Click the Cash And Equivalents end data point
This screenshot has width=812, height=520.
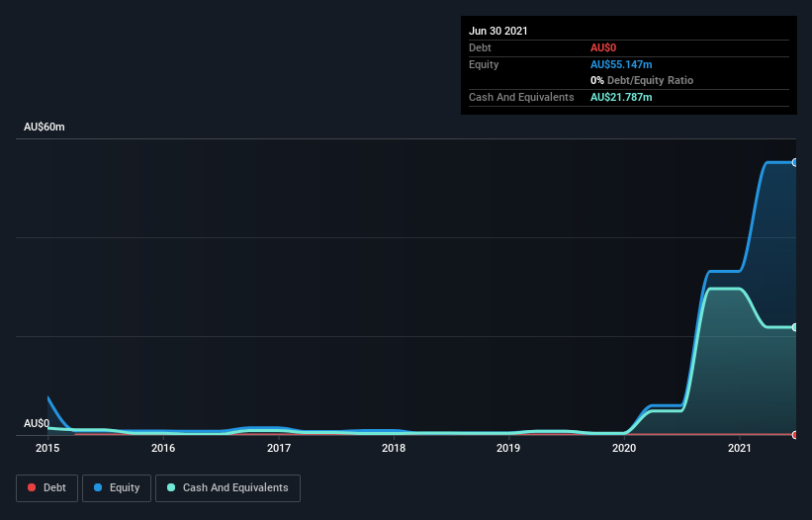point(794,327)
